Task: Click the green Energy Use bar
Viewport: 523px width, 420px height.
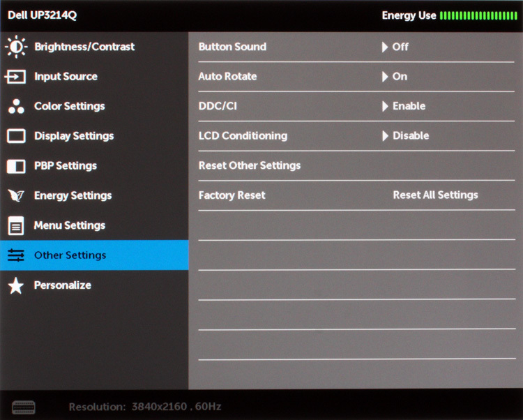Action: pyautogui.click(x=478, y=15)
